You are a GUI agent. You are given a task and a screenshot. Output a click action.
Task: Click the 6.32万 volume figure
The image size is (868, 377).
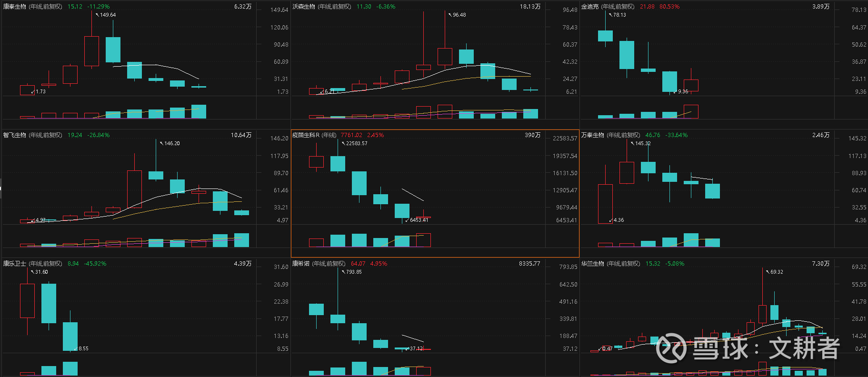click(x=243, y=7)
